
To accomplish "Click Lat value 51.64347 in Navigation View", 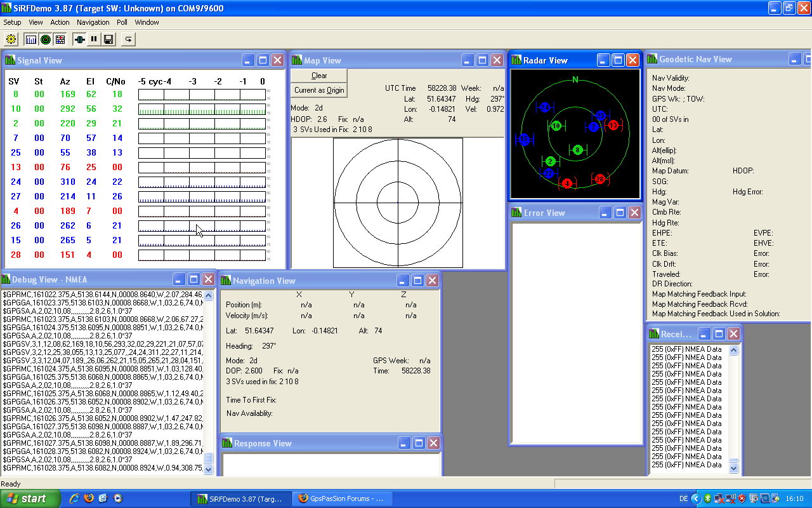I will tap(259, 331).
